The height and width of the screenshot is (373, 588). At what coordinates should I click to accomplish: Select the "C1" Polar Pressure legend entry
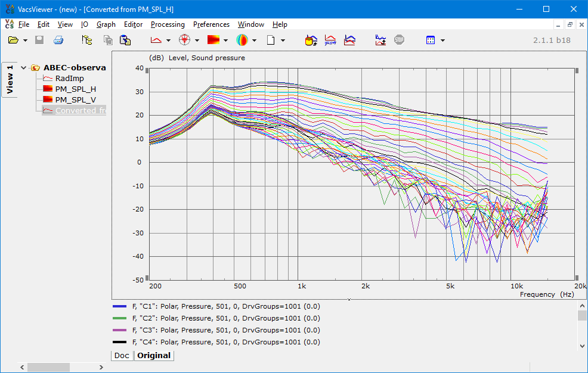tap(226, 306)
